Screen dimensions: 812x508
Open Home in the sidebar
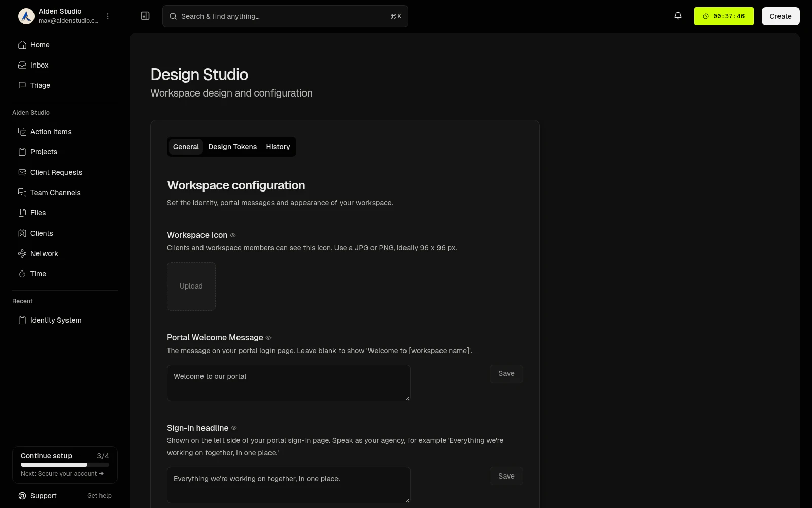pyautogui.click(x=65, y=45)
